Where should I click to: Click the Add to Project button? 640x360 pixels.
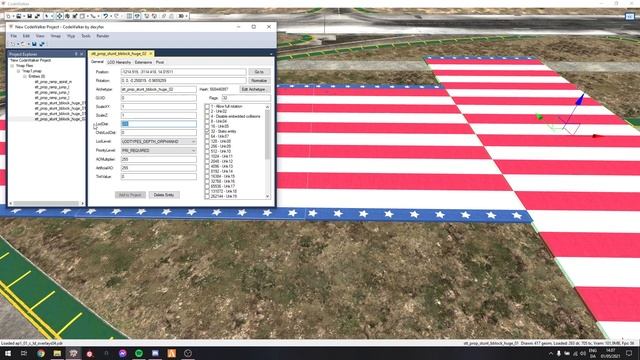pos(130,195)
